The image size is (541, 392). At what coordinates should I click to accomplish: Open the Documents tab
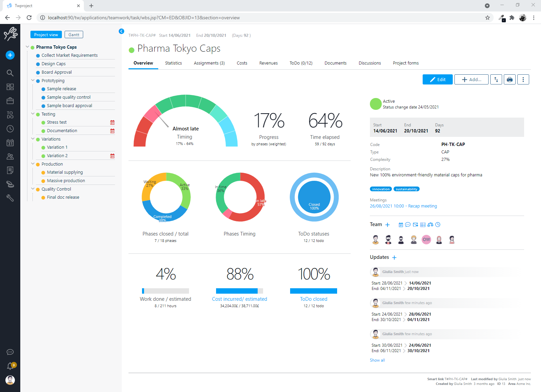pos(335,63)
